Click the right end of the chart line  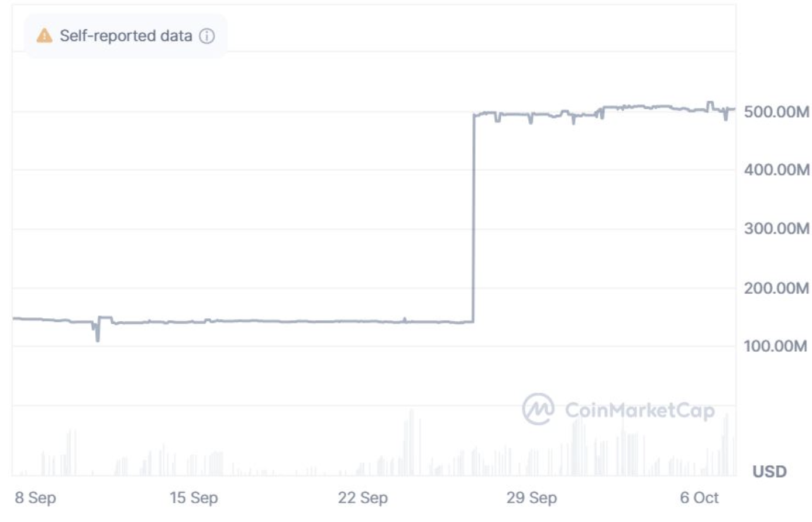(734, 109)
